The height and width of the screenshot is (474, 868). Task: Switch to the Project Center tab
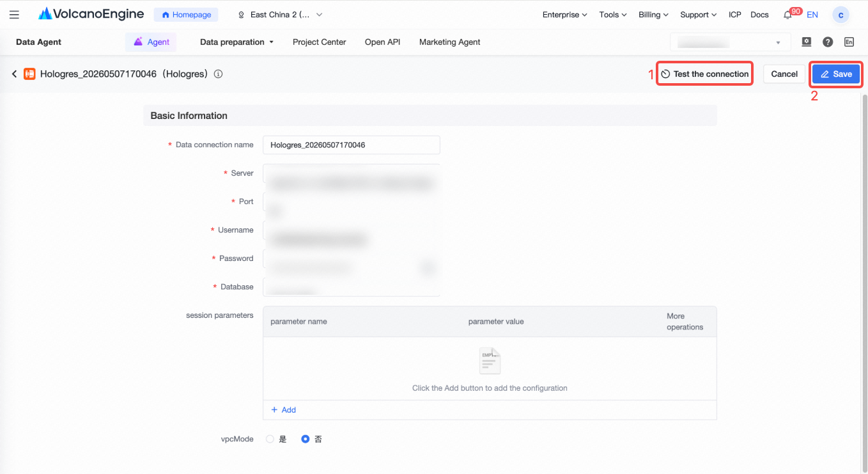tap(319, 42)
